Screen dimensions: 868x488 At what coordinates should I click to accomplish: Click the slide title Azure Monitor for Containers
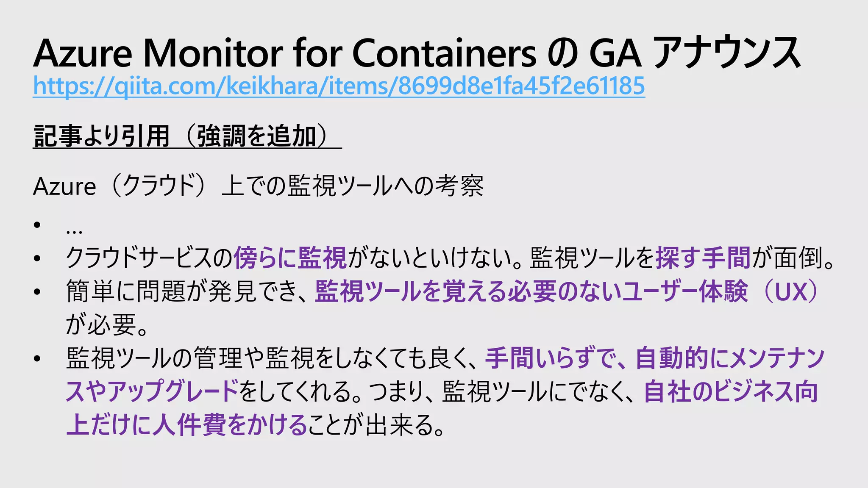(285, 53)
